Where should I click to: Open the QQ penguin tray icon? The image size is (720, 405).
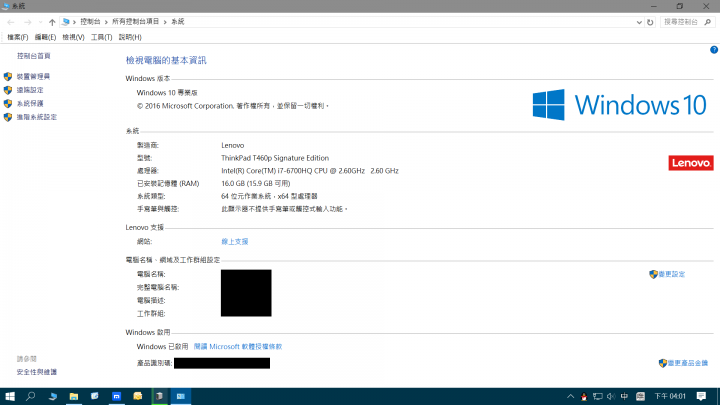pyautogui.click(x=584, y=397)
